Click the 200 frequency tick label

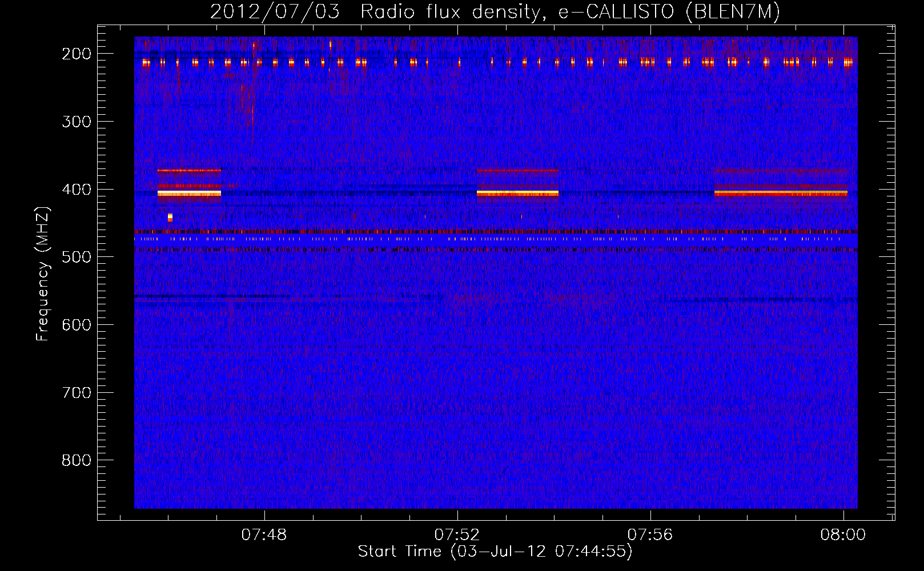77,54
